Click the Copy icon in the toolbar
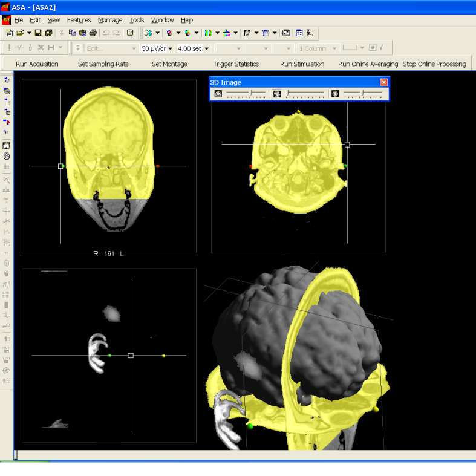Viewport: 476px width, 476px height. point(72,33)
